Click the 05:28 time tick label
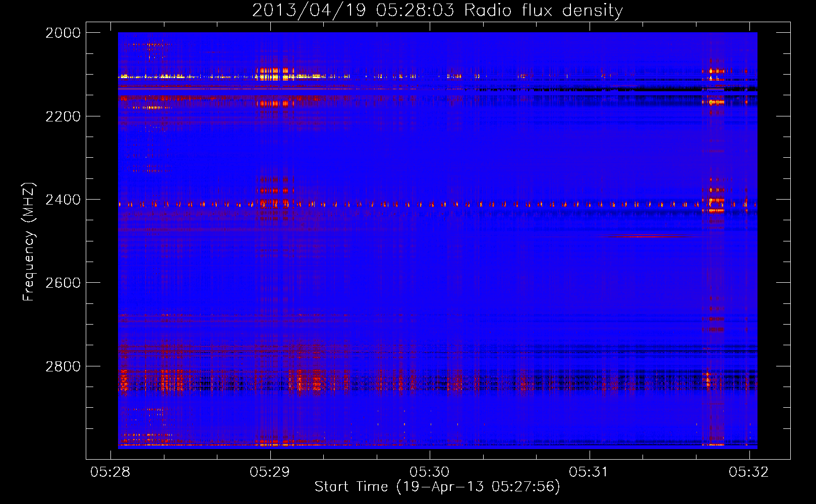This screenshot has width=816, height=504. 110,472
